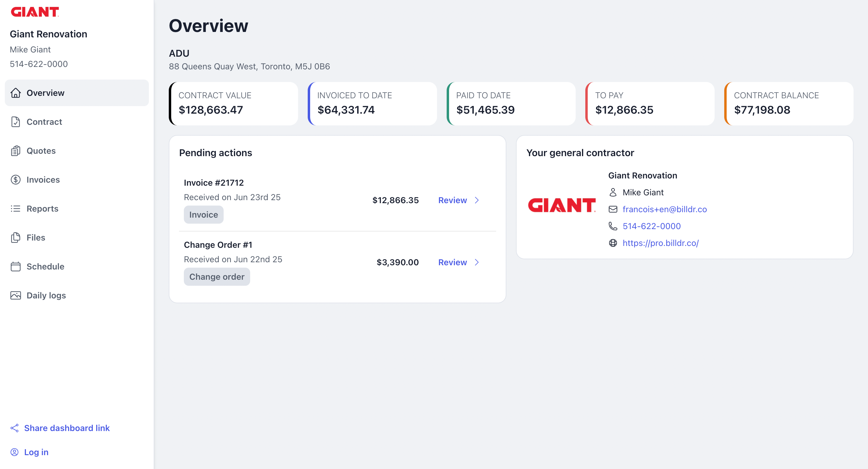Click the To Pay card
The width and height of the screenshot is (868, 469).
[x=650, y=104]
